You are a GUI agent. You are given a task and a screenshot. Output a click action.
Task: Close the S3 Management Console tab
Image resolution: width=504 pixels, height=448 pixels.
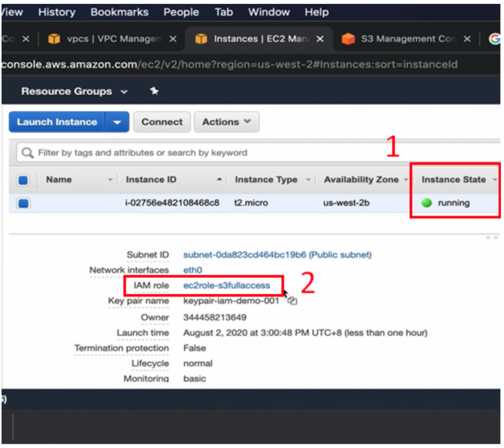click(467, 39)
